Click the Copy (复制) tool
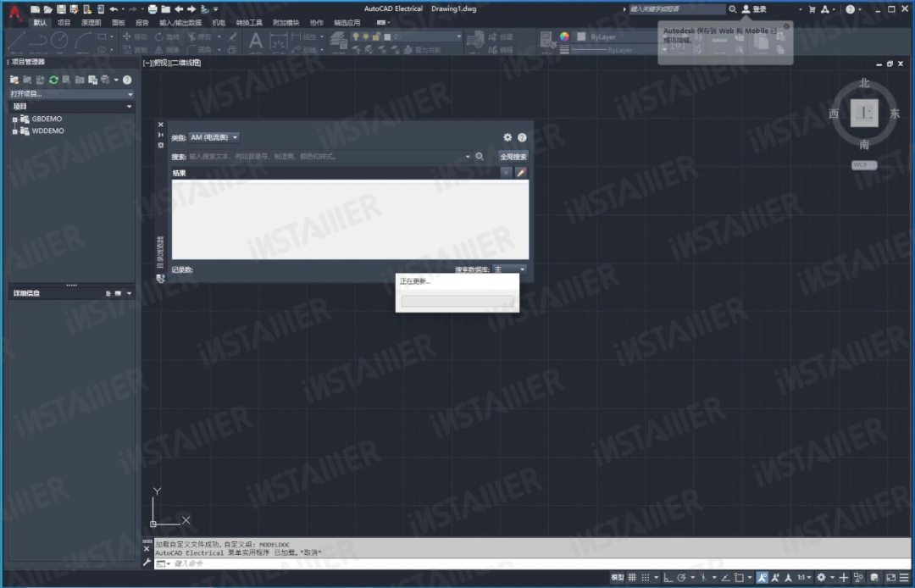The height and width of the screenshot is (588, 915). pos(135,50)
